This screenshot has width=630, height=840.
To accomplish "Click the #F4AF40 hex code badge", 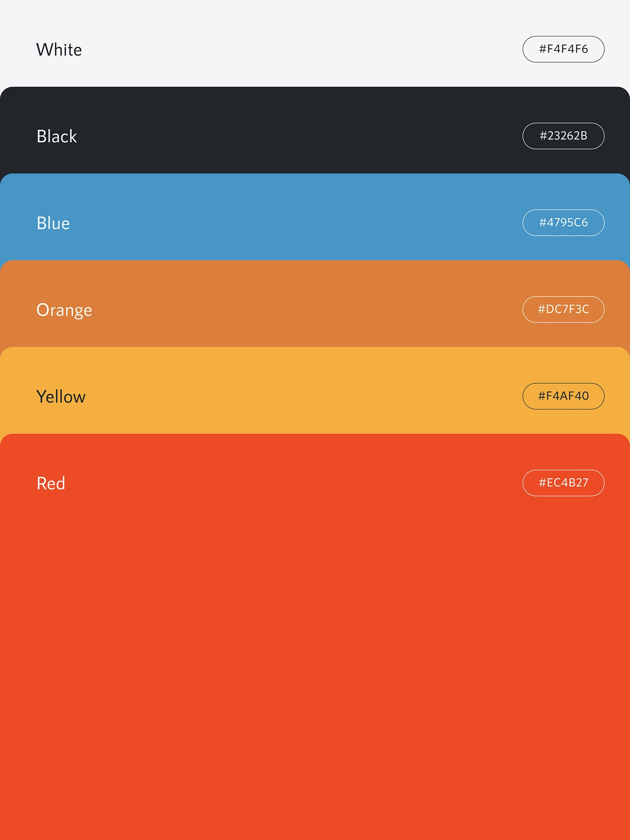I will pyautogui.click(x=563, y=396).
